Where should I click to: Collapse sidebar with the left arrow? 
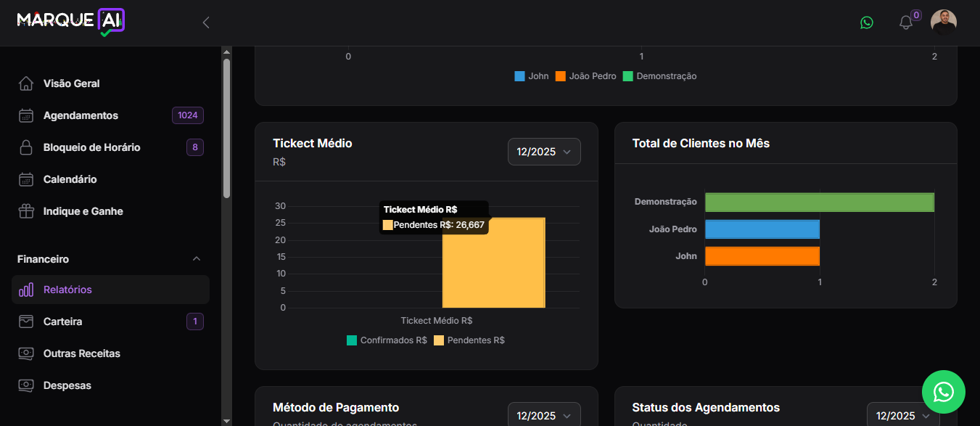[206, 22]
